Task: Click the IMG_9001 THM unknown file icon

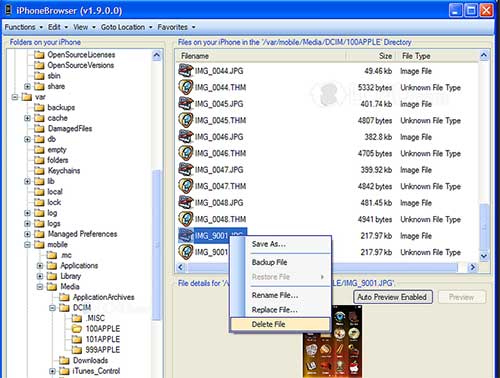Action: click(x=186, y=252)
